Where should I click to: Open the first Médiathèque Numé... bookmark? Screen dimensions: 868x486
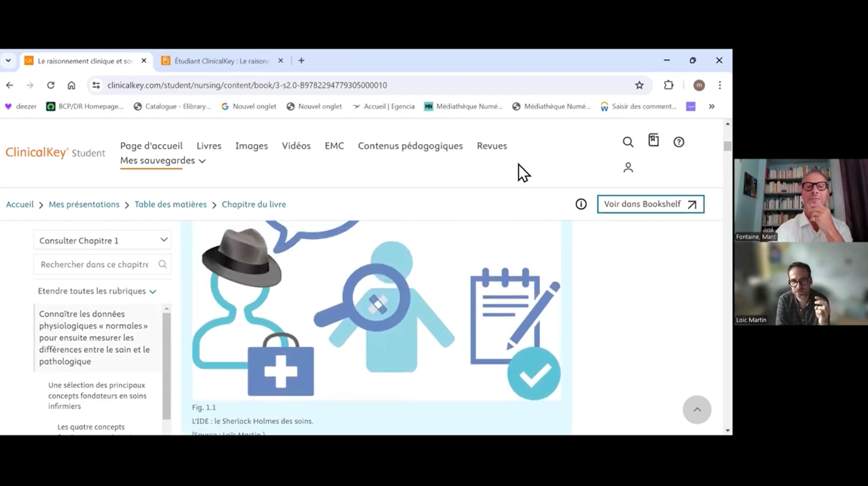point(463,106)
